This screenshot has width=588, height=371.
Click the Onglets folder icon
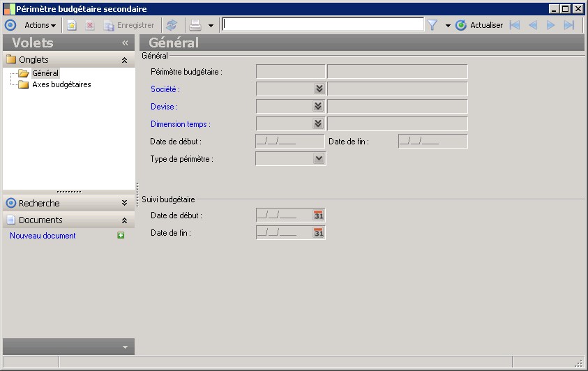[11, 59]
